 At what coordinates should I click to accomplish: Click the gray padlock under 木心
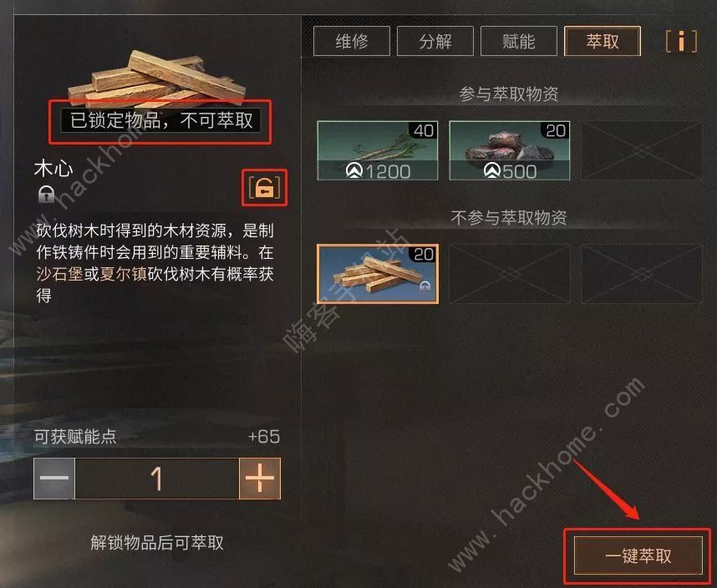pyautogui.click(x=46, y=194)
